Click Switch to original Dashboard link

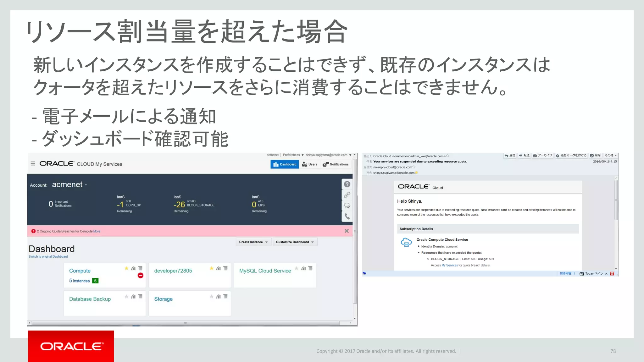pyautogui.click(x=48, y=256)
